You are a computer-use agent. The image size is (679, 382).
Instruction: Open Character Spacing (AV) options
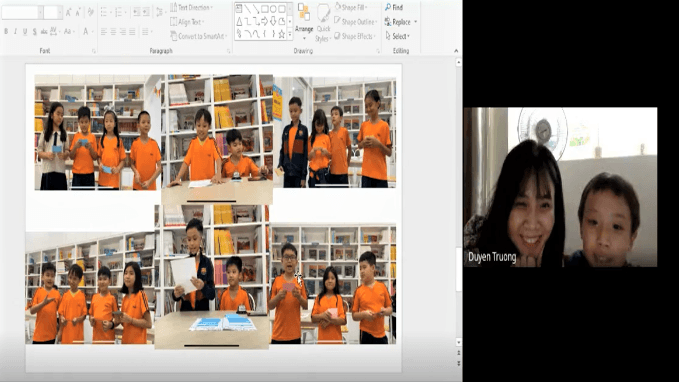54,31
